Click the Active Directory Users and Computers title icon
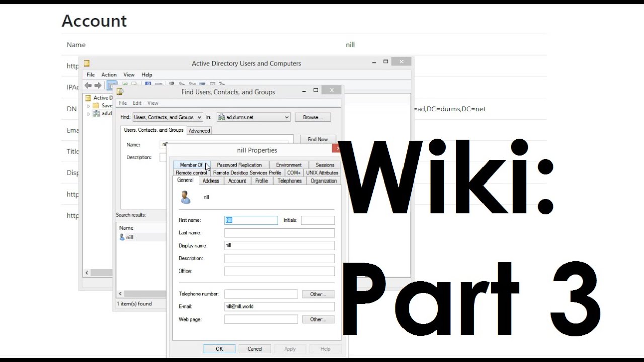Screen dimensions: 644x362 87,63
